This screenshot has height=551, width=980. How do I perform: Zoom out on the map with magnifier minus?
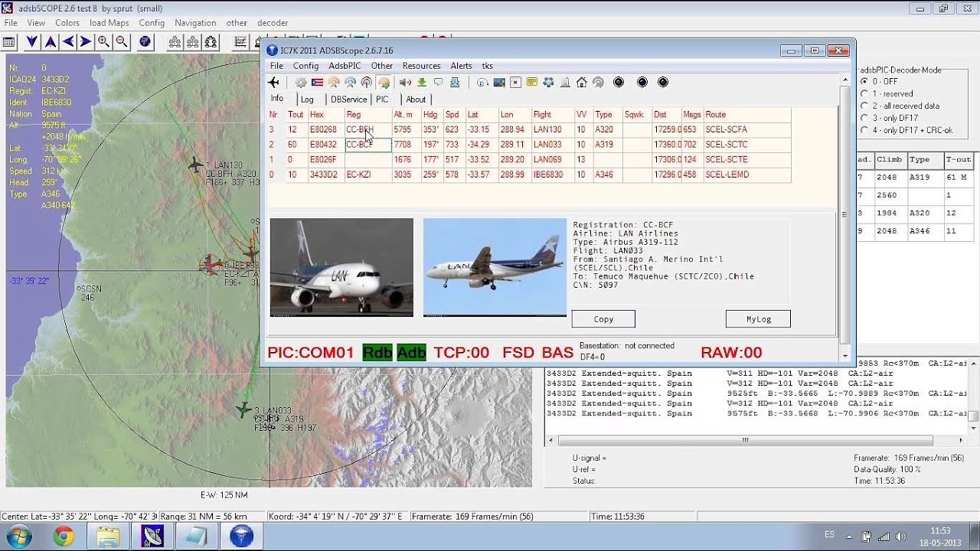121,42
